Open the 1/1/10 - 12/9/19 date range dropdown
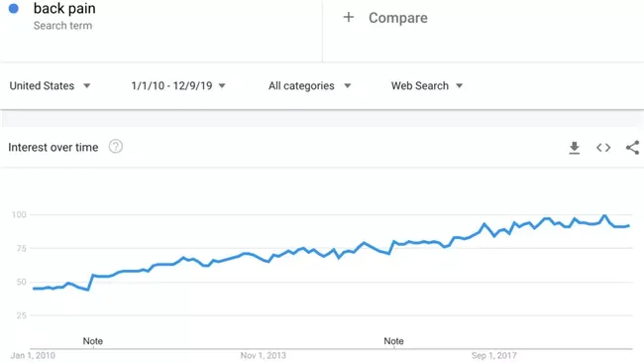 click(178, 86)
